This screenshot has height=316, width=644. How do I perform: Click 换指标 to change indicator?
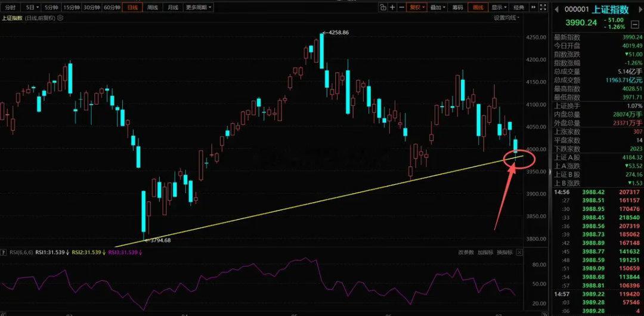504,252
